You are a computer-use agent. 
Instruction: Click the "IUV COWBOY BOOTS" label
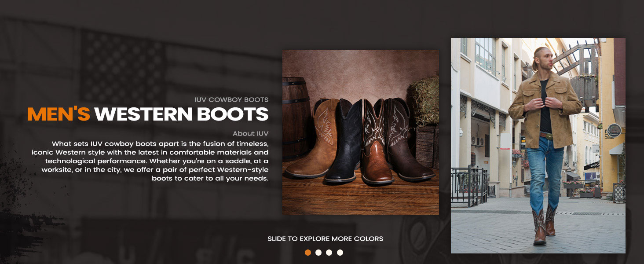tap(231, 99)
